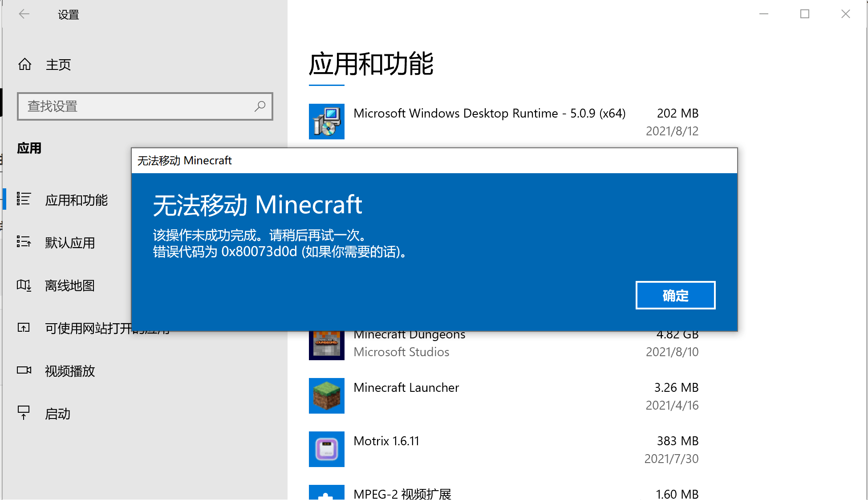Select Microsoft Windows Desktop Runtime entry name
This screenshot has height=500, width=868.
[490, 114]
